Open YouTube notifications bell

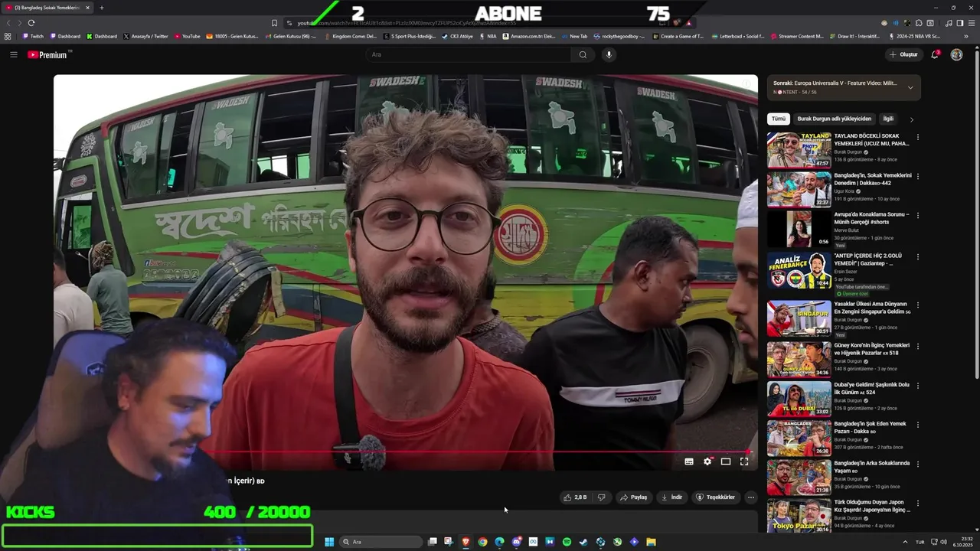pos(935,54)
